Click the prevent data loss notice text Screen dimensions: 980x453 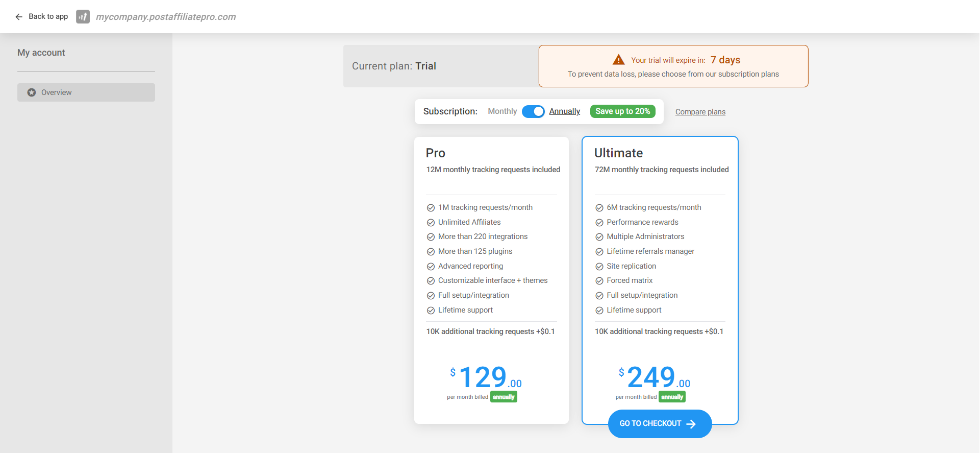(673, 74)
